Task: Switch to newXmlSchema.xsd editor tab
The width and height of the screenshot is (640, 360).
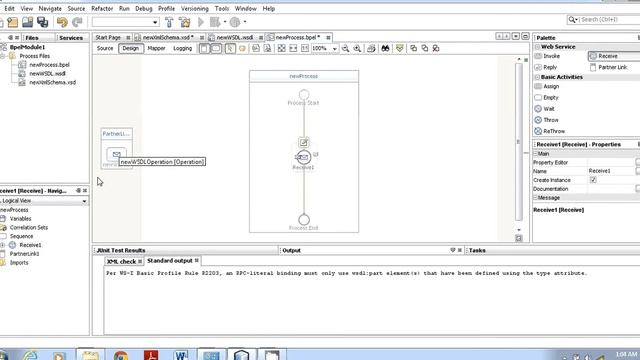Action: point(168,38)
